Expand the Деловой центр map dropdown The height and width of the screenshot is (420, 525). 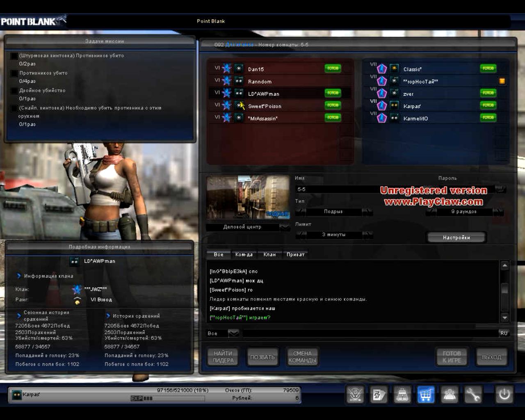284,227
